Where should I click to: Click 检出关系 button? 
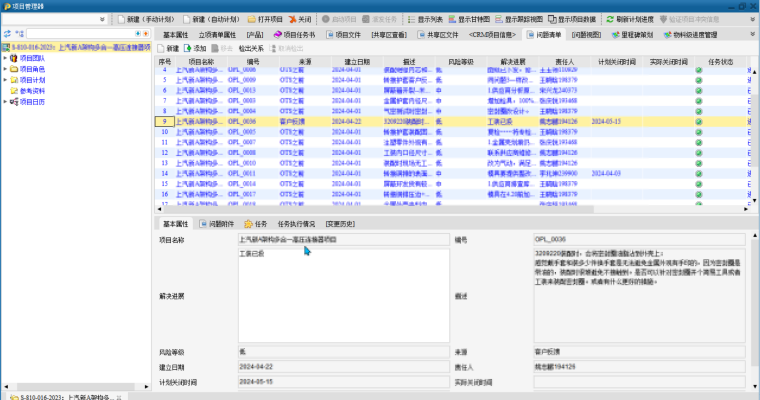[251, 48]
